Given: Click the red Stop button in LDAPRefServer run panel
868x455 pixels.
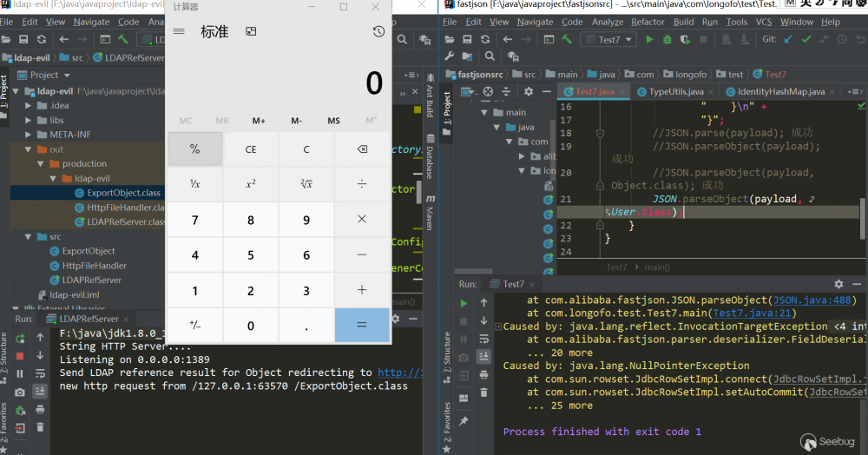Looking at the screenshot, I should (x=20, y=356).
